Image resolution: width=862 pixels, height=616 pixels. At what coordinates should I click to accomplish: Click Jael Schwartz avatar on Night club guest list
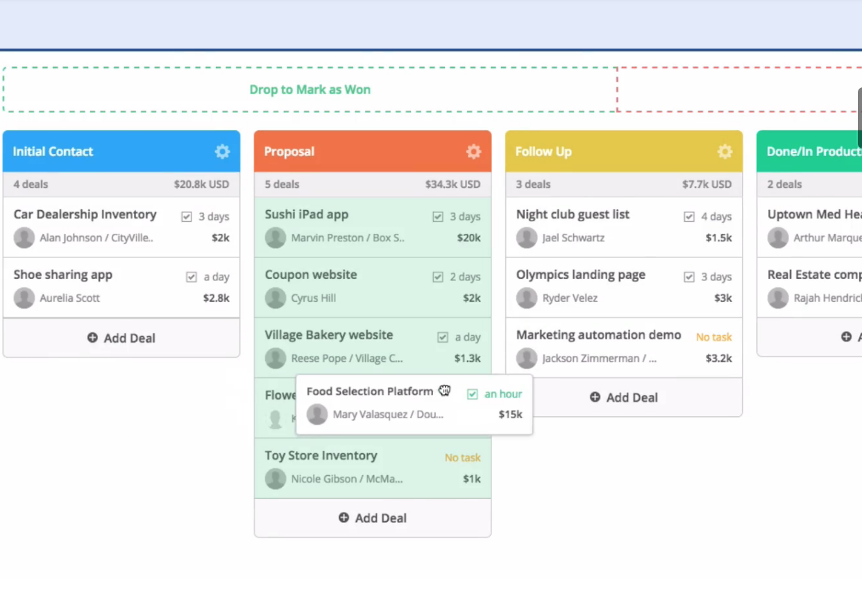tap(527, 238)
